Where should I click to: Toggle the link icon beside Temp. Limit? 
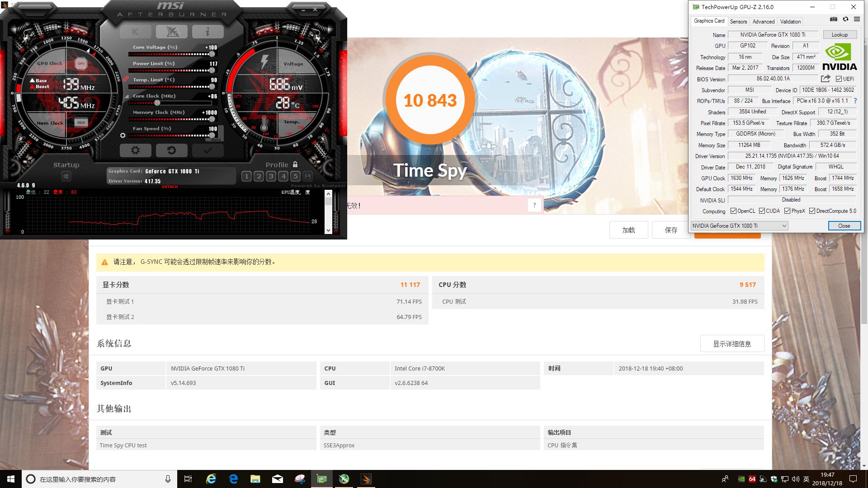[x=126, y=80]
